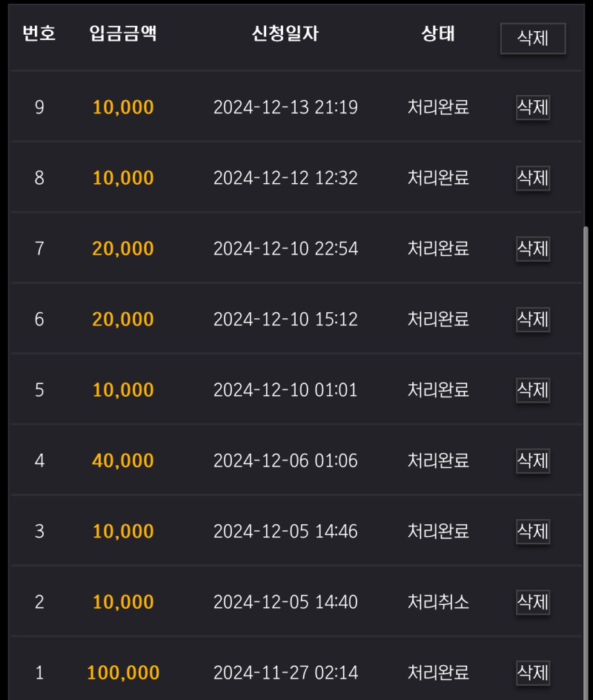The width and height of the screenshot is (593, 700).
Task: Delete row 5 dated 2024-12-10 01:01
Action: (533, 390)
